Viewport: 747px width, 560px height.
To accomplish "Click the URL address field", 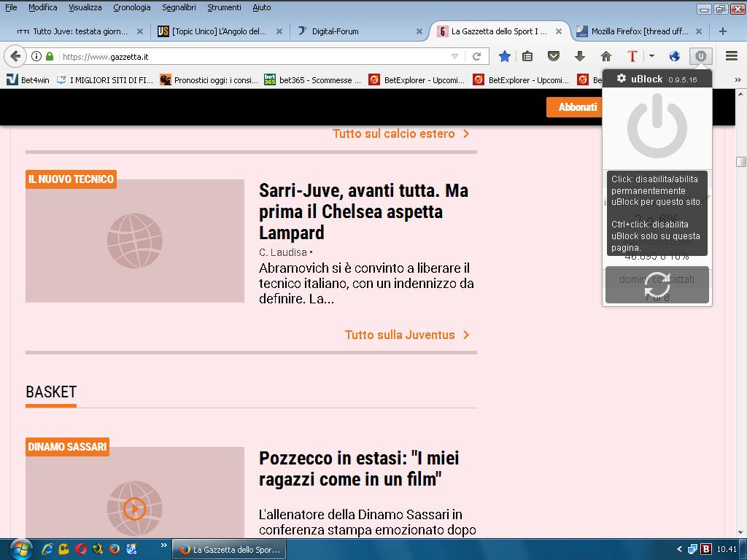I will click(255, 57).
